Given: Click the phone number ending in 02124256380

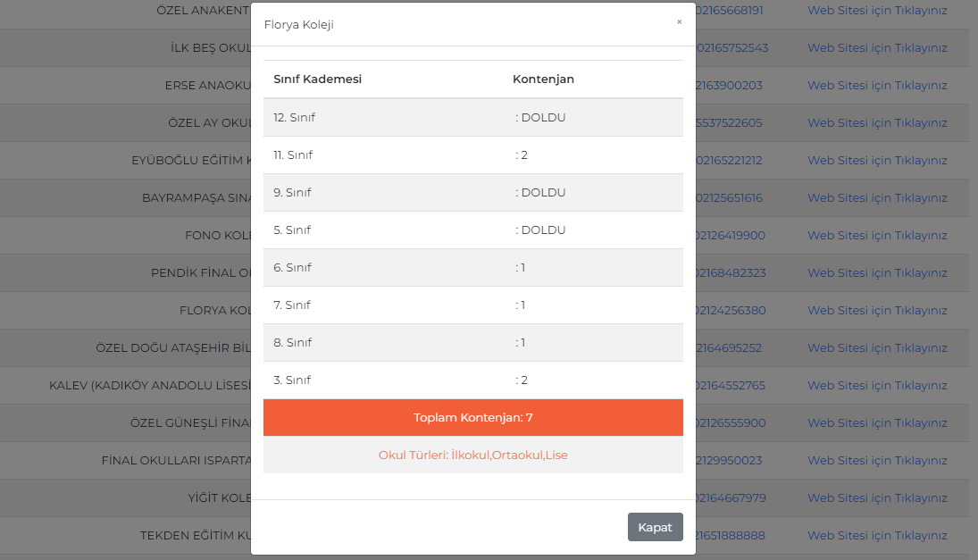Looking at the screenshot, I should coord(731,311).
